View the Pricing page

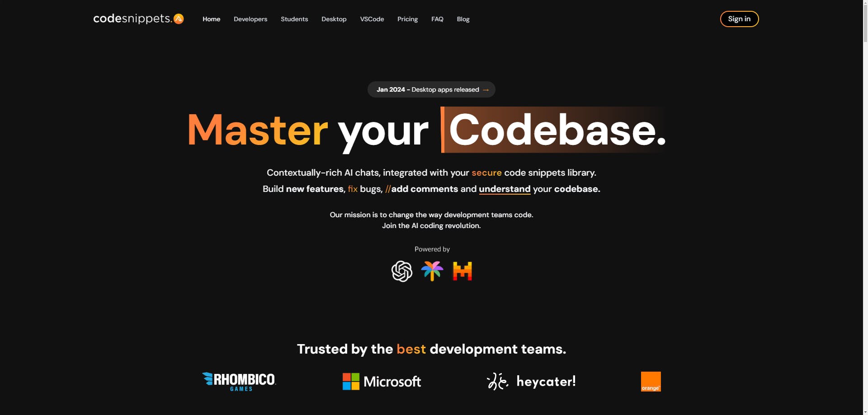[407, 19]
